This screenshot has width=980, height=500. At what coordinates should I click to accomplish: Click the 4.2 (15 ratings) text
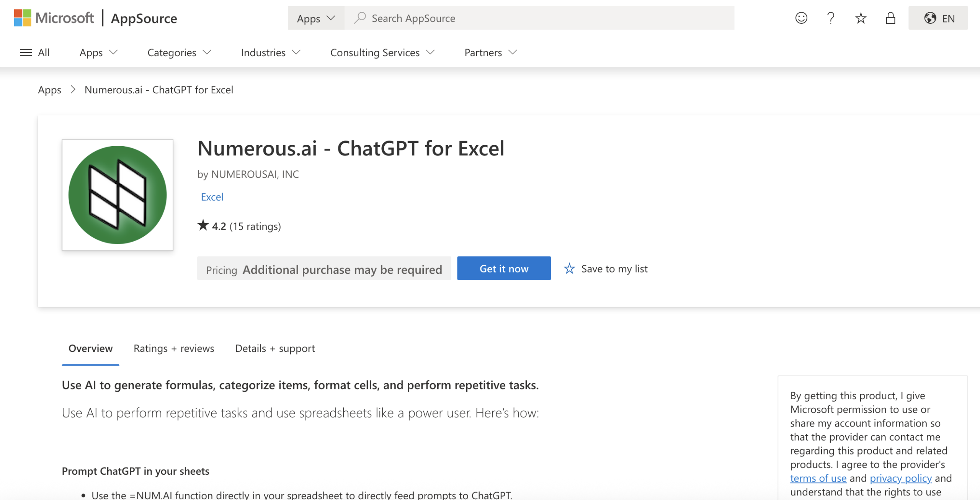pyautogui.click(x=246, y=226)
